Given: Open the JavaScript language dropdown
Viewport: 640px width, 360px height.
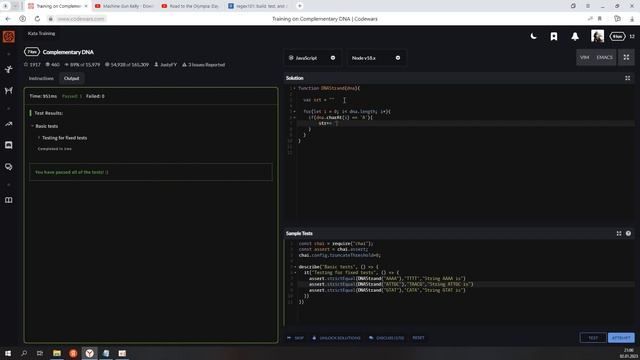Looking at the screenshot, I should pos(312,58).
